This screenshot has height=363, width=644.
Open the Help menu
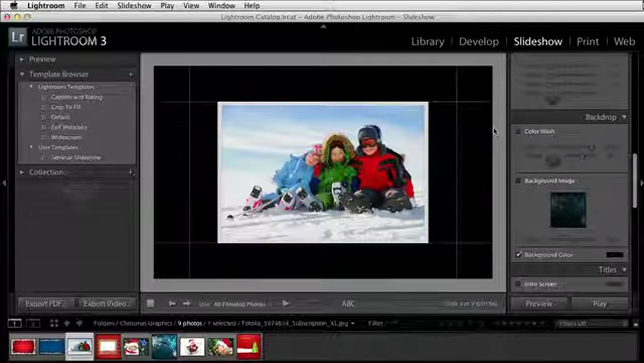click(x=252, y=5)
